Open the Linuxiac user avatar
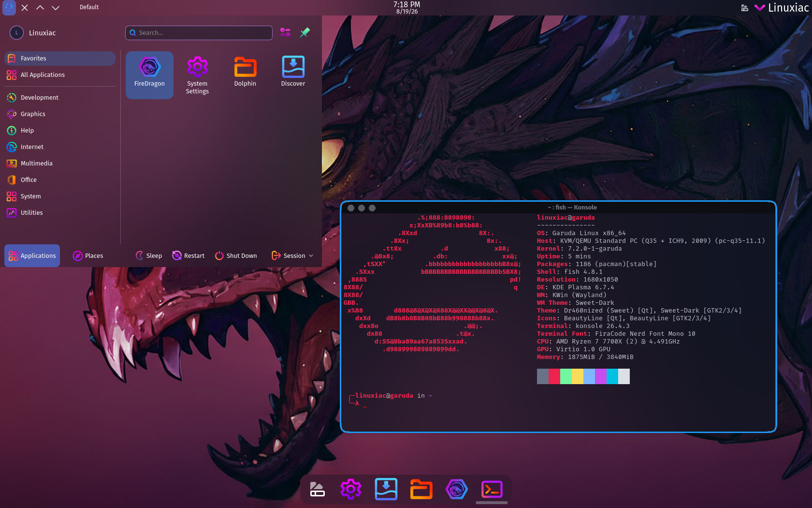Image resolution: width=812 pixels, height=508 pixels. [x=16, y=32]
